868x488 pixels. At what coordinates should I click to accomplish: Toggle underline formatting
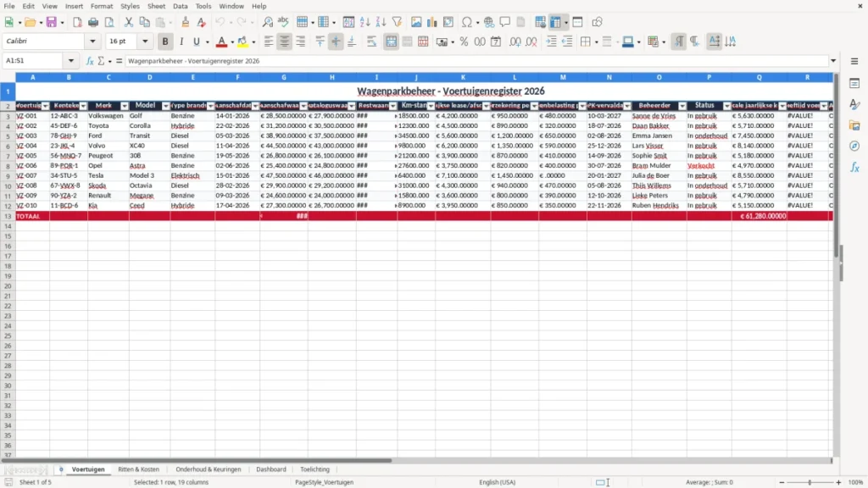[x=196, y=42]
